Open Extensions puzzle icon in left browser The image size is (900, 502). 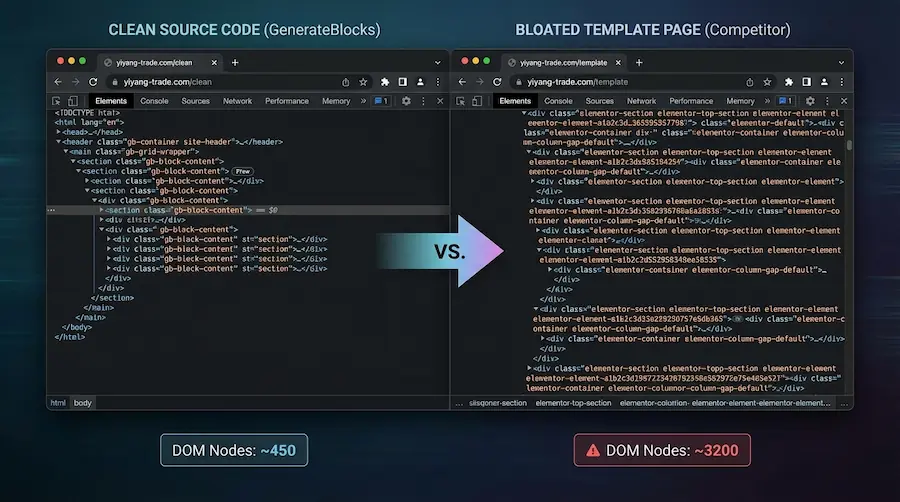(384, 82)
